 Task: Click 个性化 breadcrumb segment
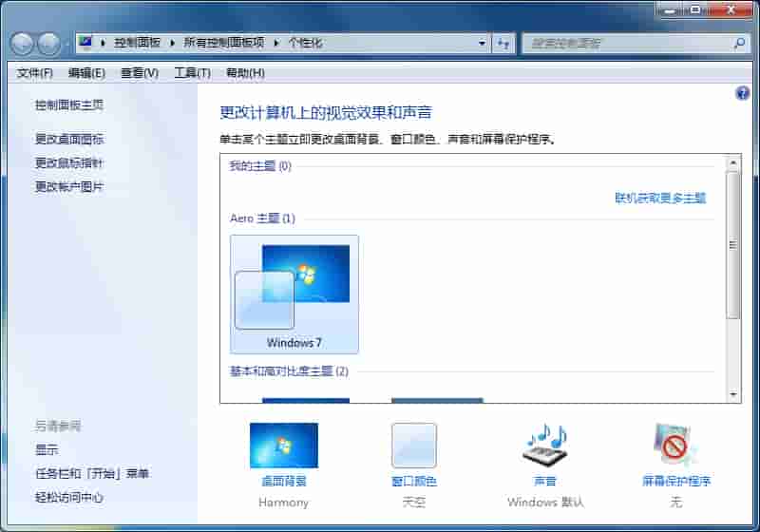pyautogui.click(x=305, y=43)
